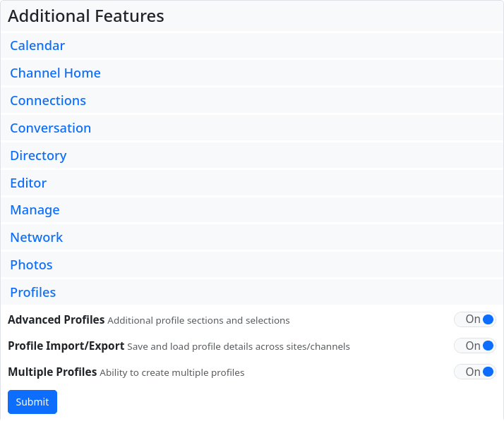
Task: Expand the Directory feature section
Action: click(x=38, y=156)
